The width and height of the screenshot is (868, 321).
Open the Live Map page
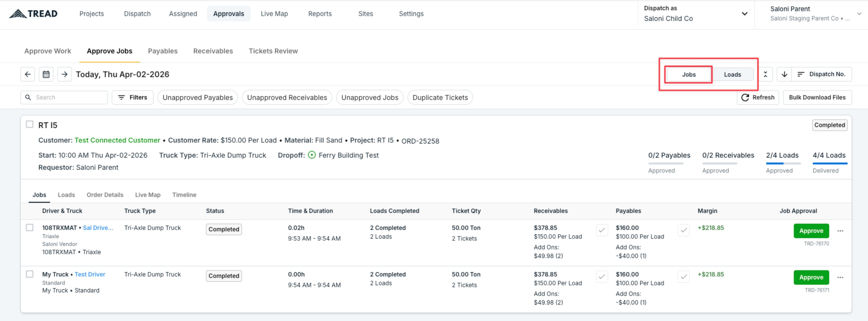point(274,13)
